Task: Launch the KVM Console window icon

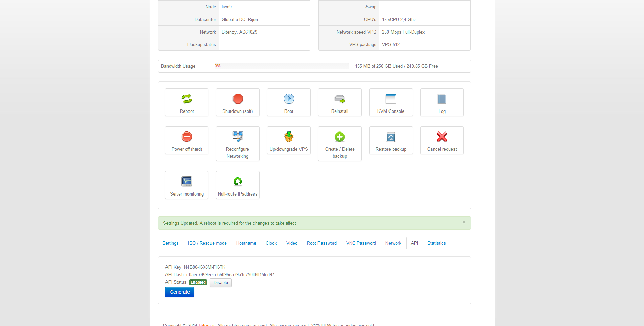Action: [391, 99]
